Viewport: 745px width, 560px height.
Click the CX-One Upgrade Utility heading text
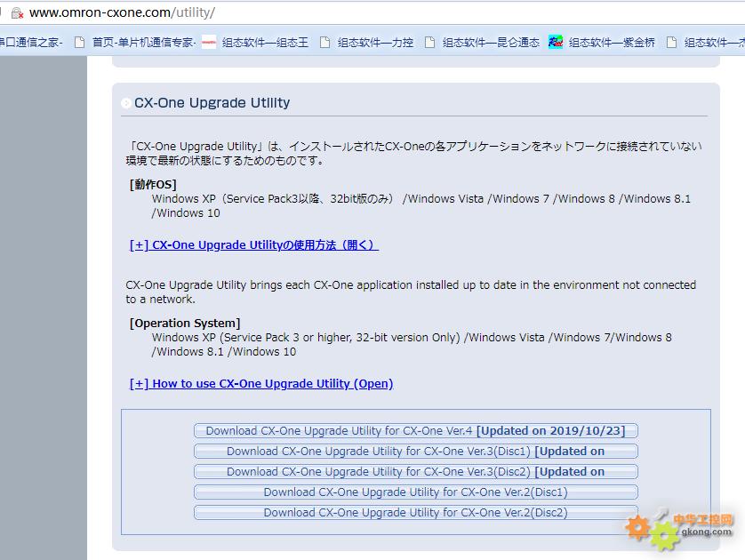pos(212,103)
